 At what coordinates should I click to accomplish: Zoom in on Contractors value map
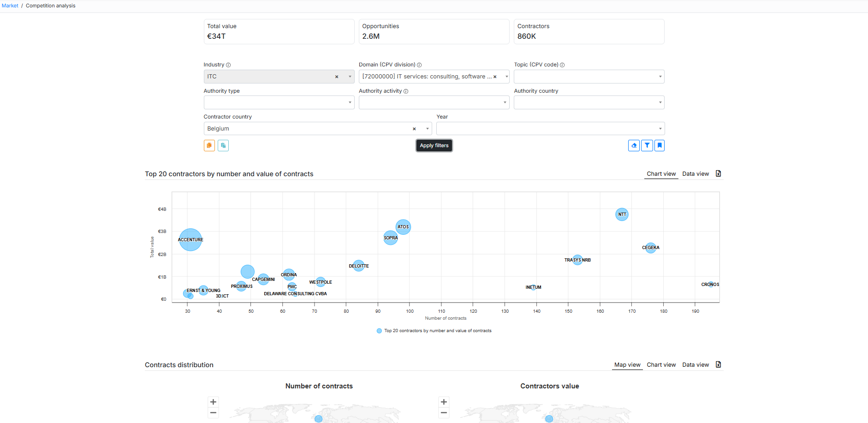click(444, 402)
